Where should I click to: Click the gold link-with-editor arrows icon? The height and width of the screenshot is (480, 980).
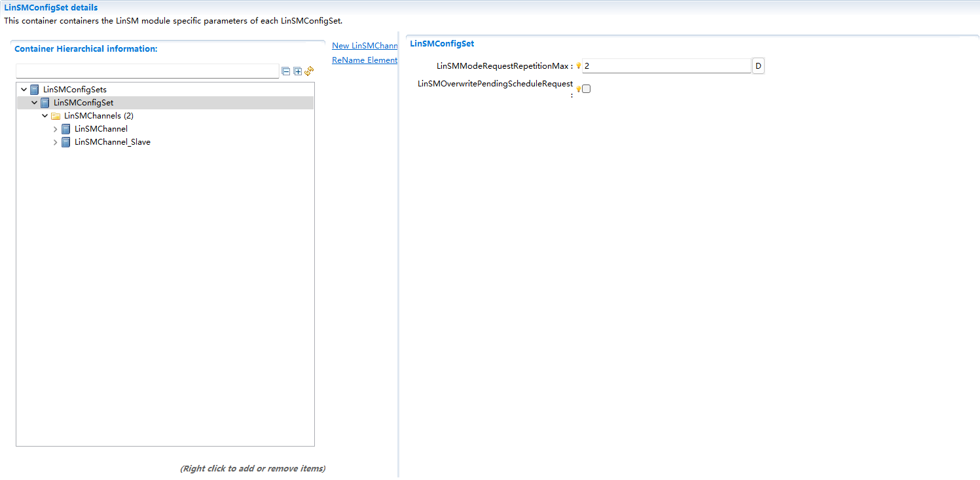click(309, 71)
